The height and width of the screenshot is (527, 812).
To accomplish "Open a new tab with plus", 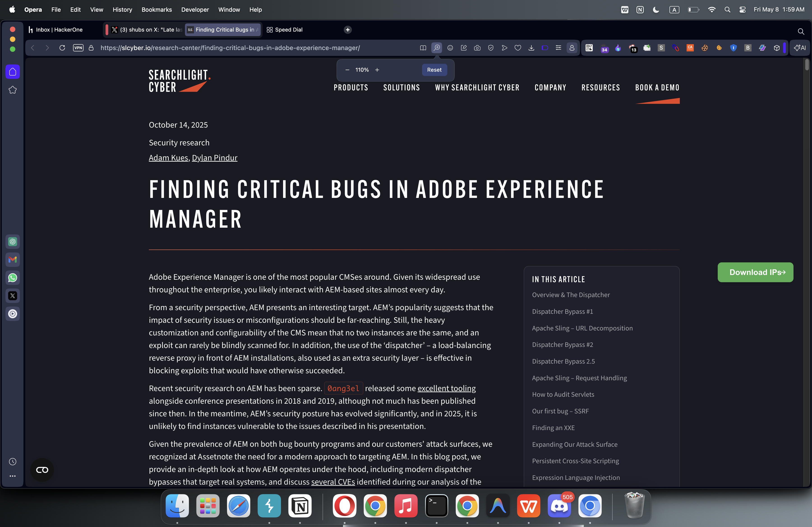I will coord(348,30).
